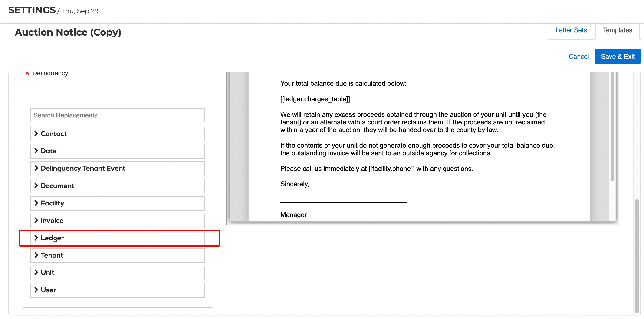Click the [[ledger.charges_table]] placeholder text
The width and height of the screenshot is (644, 319).
(315, 99)
